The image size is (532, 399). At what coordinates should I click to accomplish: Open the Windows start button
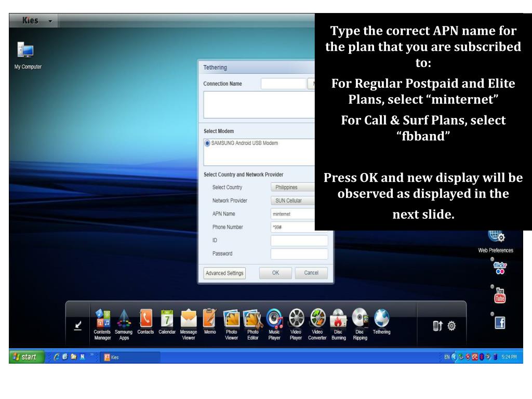tap(26, 357)
